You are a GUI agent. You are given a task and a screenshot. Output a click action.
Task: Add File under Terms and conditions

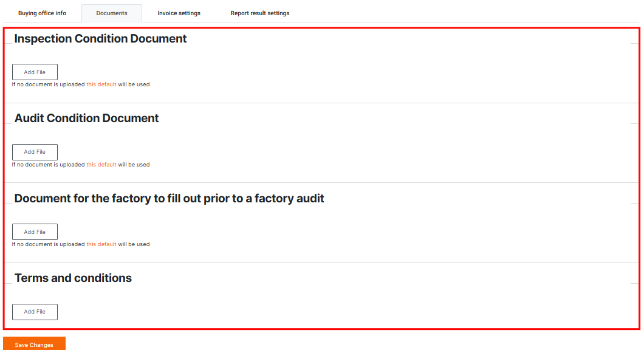tap(35, 312)
